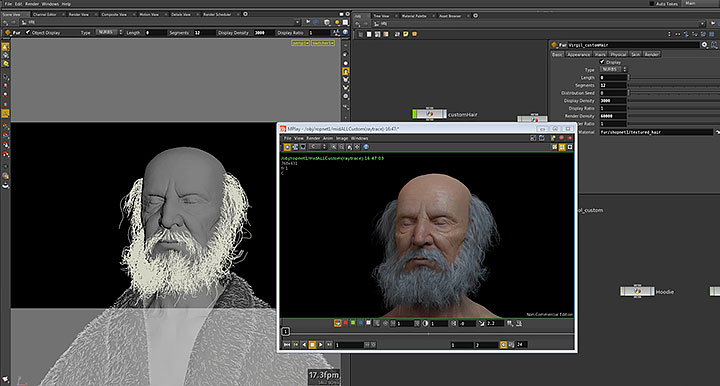Add a new pane tab in network pane
Screen dimensions: 720x386
[x=476, y=16]
